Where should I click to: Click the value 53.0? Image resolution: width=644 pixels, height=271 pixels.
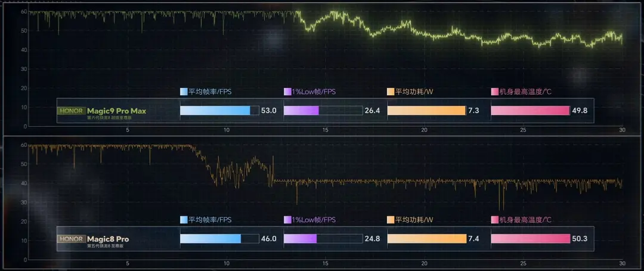268,111
